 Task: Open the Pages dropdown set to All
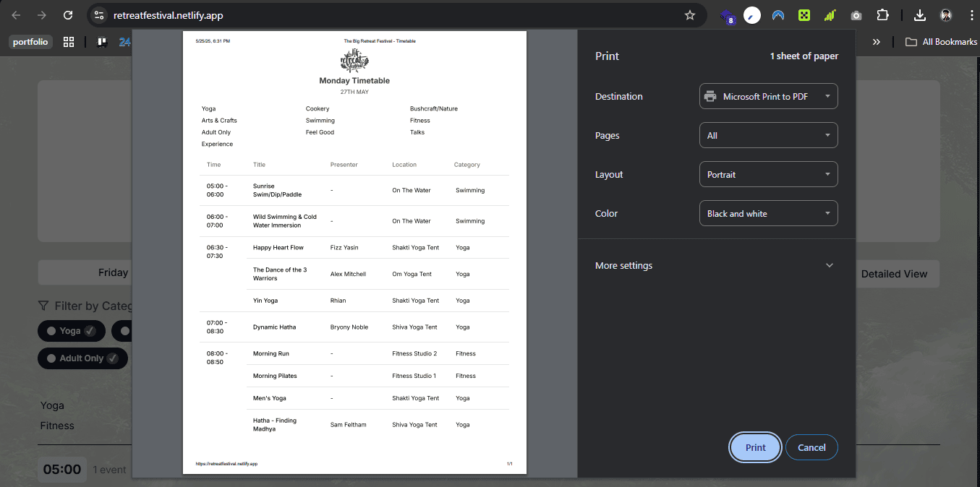[x=768, y=135]
